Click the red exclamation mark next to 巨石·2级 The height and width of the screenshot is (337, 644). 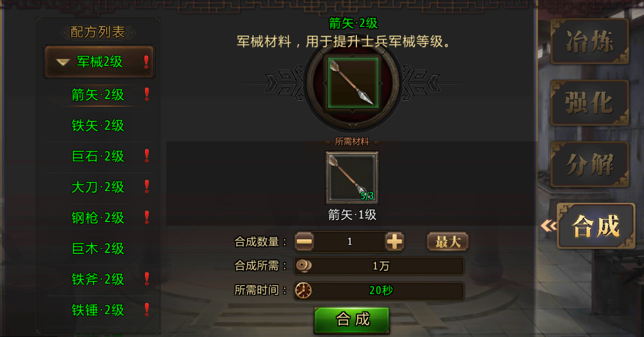coord(147,156)
